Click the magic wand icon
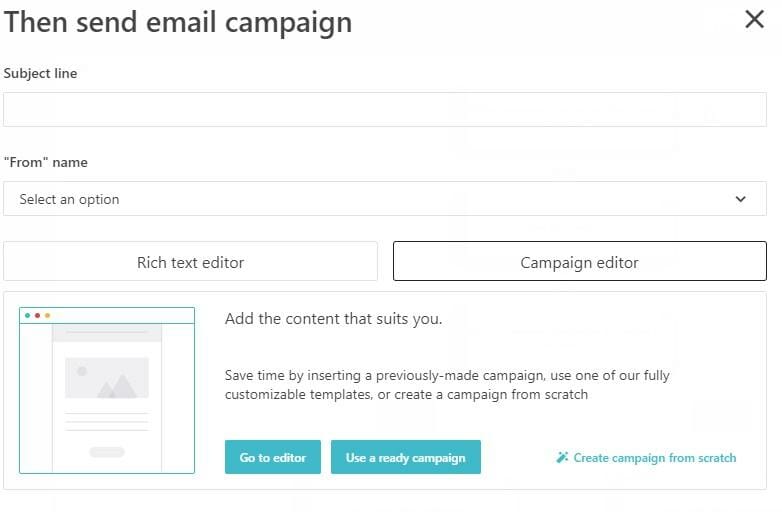 click(562, 458)
